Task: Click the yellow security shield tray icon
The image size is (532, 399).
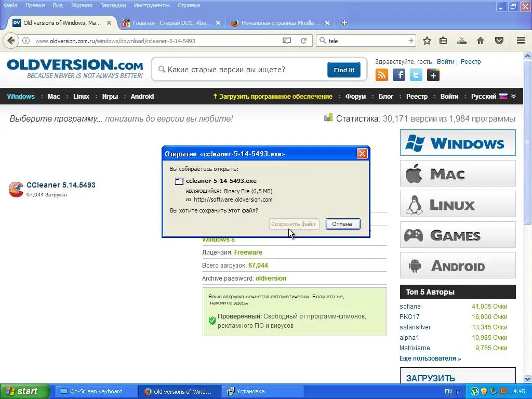Action: [484, 391]
